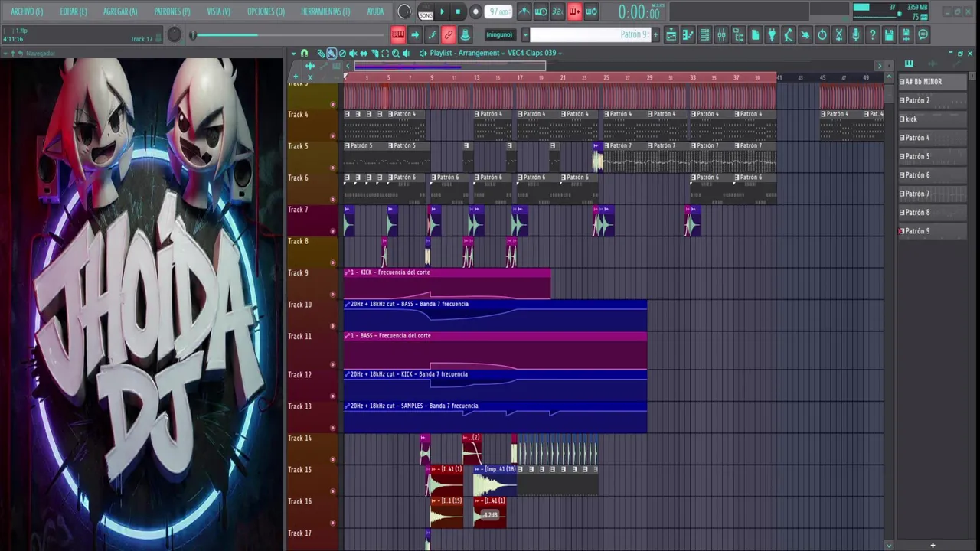Click the hint bar horizontal slider

coord(288,35)
